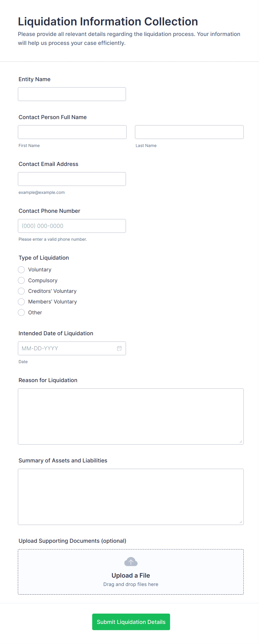This screenshot has width=259, height=644.
Task: Click inside the Entity Name field
Action: click(72, 94)
